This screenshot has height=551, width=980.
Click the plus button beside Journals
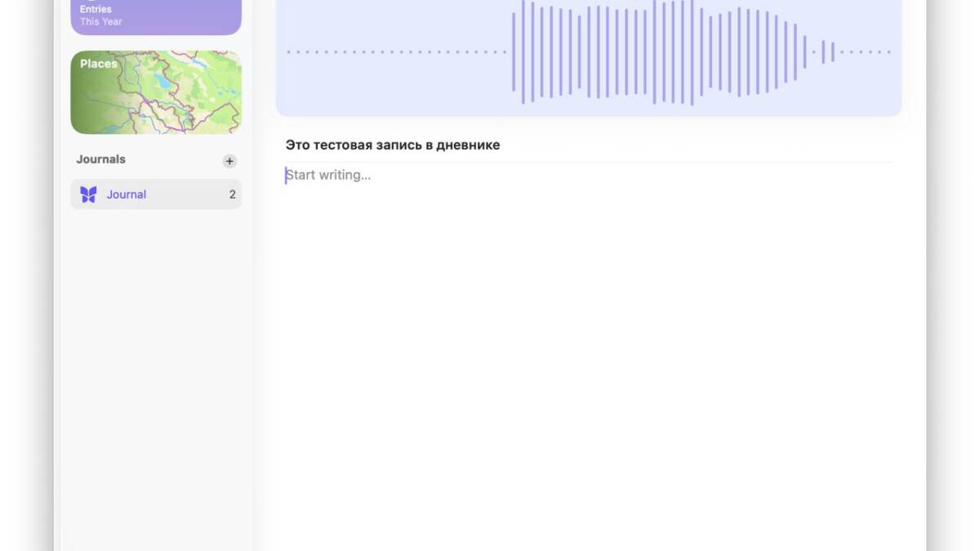click(229, 161)
